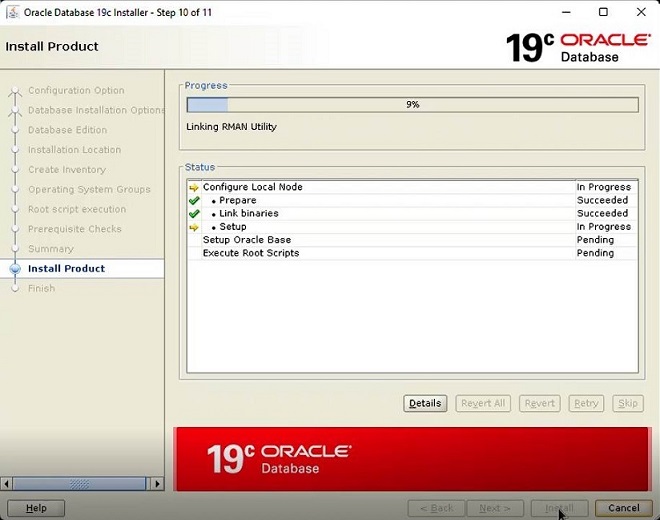Viewport: 660px width, 520px height.
Task: Select the Setup Oracle Base row
Action: [x=412, y=240]
